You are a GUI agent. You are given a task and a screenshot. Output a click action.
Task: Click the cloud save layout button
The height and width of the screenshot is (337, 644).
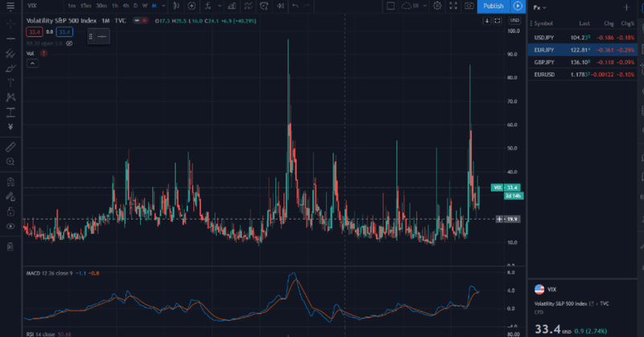point(411,6)
